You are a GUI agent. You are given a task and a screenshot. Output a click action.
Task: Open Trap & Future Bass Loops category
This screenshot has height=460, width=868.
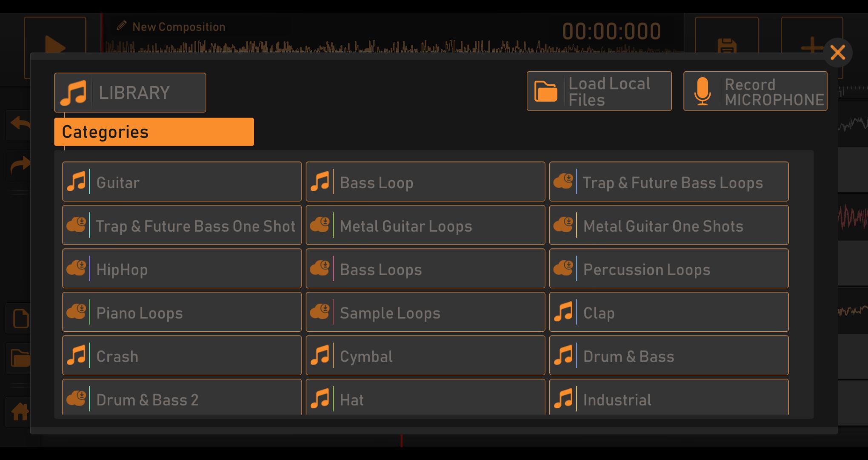[669, 183]
